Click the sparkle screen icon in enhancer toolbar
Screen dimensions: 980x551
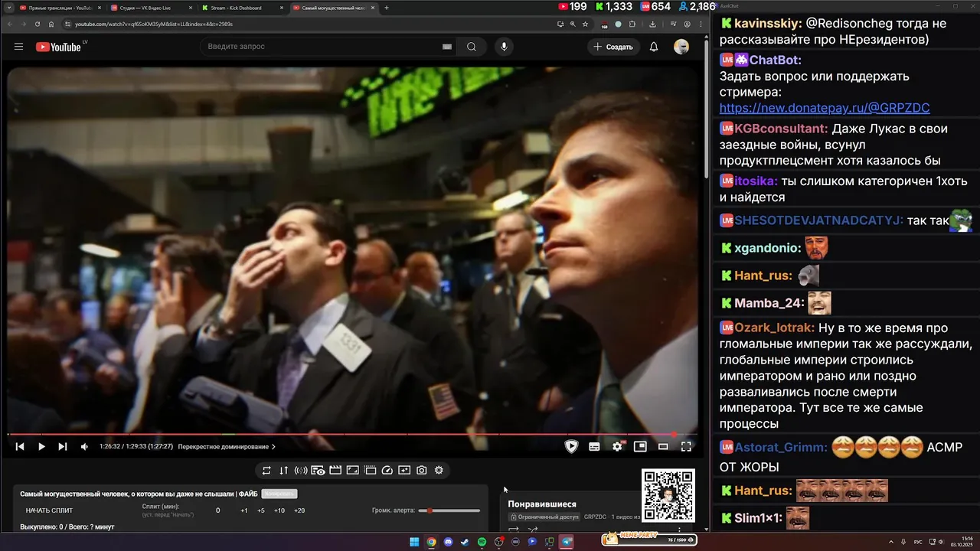click(404, 471)
